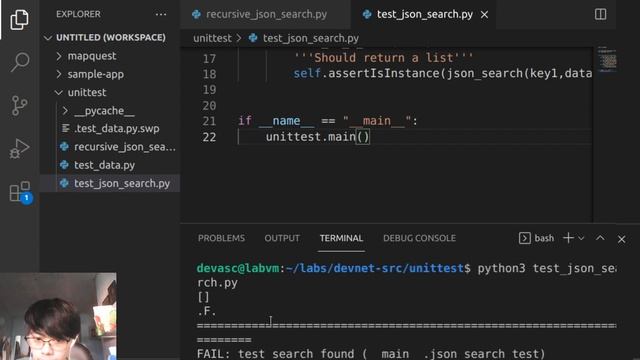Click the EXPLORER sidebar title
The height and width of the screenshot is (360, 640).
(78, 14)
